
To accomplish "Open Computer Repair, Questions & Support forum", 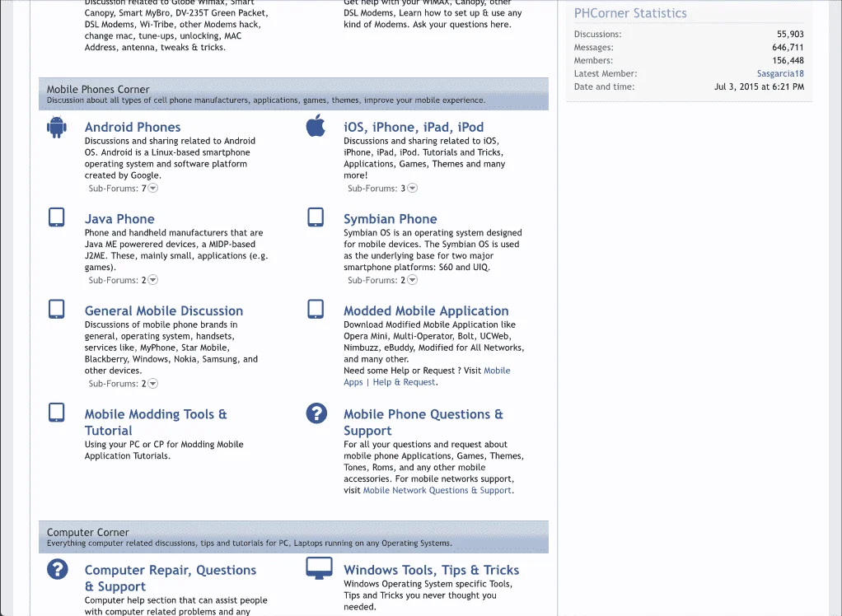I will tap(171, 578).
